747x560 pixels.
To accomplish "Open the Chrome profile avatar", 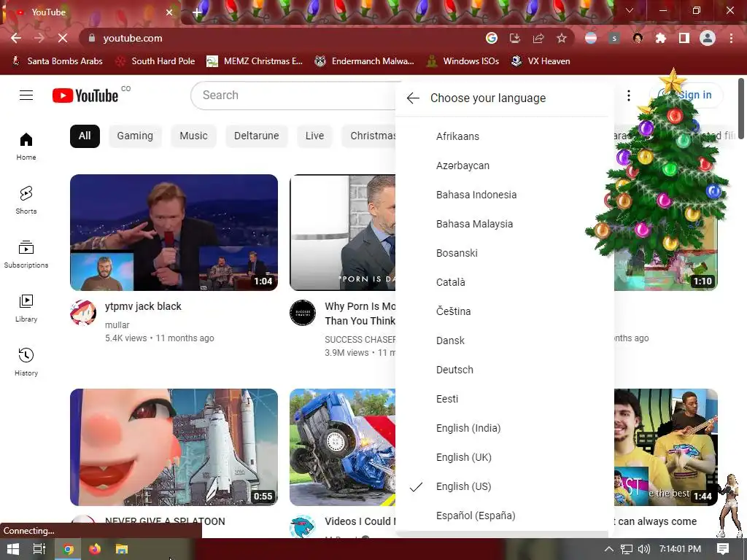I will [x=708, y=38].
